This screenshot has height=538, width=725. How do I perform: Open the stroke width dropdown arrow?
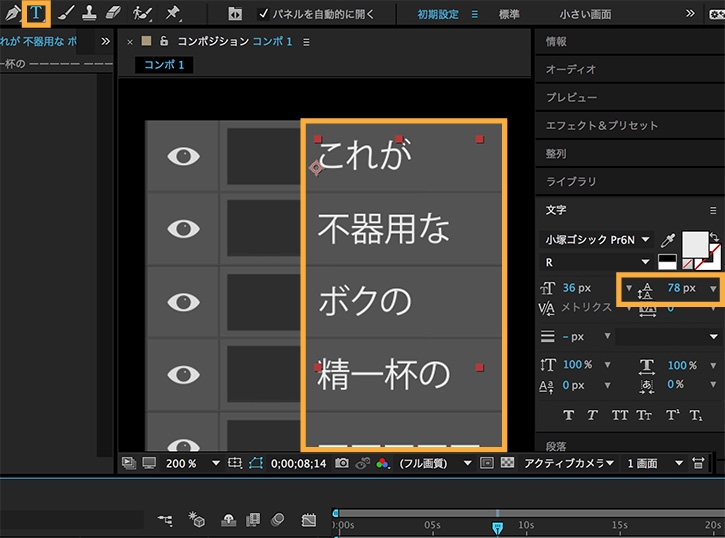coord(608,336)
